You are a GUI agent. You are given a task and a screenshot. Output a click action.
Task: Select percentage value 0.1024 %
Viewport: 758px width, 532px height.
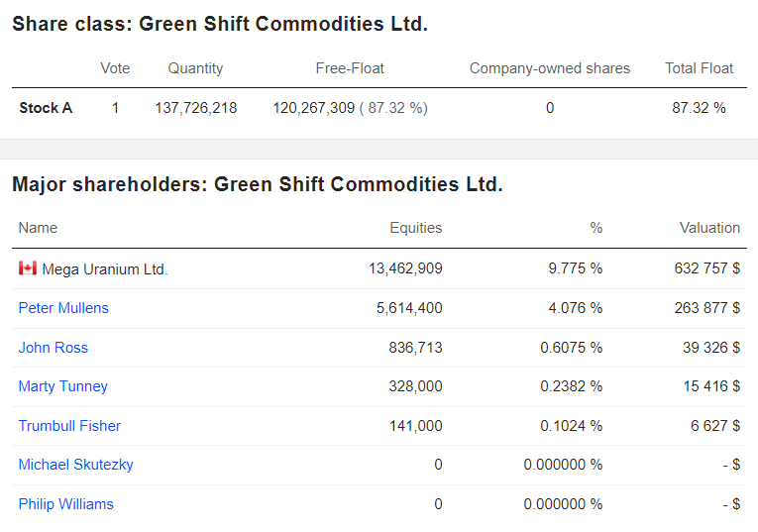[572, 426]
